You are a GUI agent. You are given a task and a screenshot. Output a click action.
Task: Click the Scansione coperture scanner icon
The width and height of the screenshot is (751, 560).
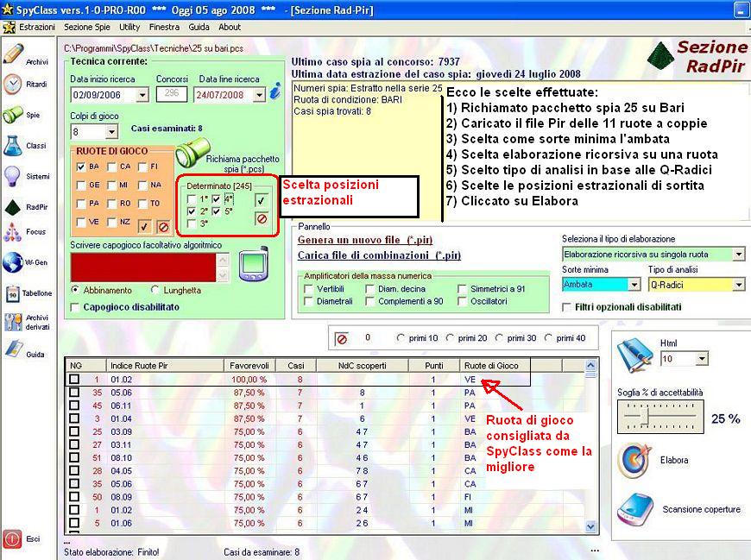pos(635,510)
